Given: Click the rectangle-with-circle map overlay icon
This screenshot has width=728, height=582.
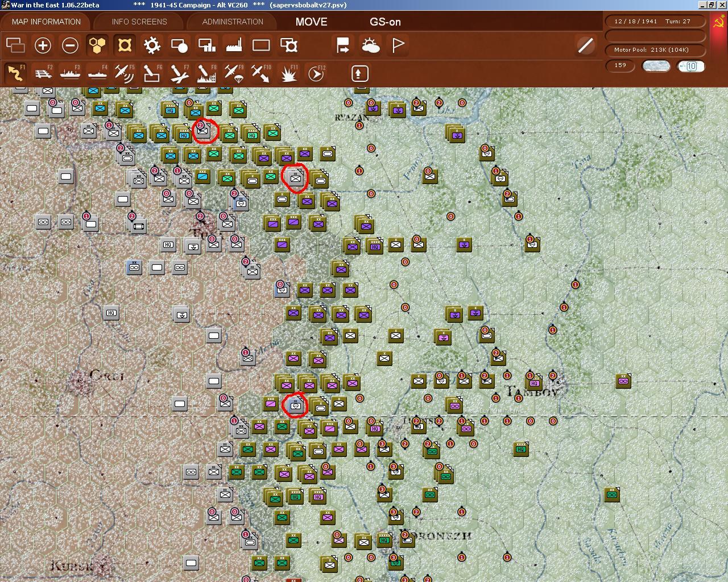Looking at the screenshot, I should [x=179, y=45].
